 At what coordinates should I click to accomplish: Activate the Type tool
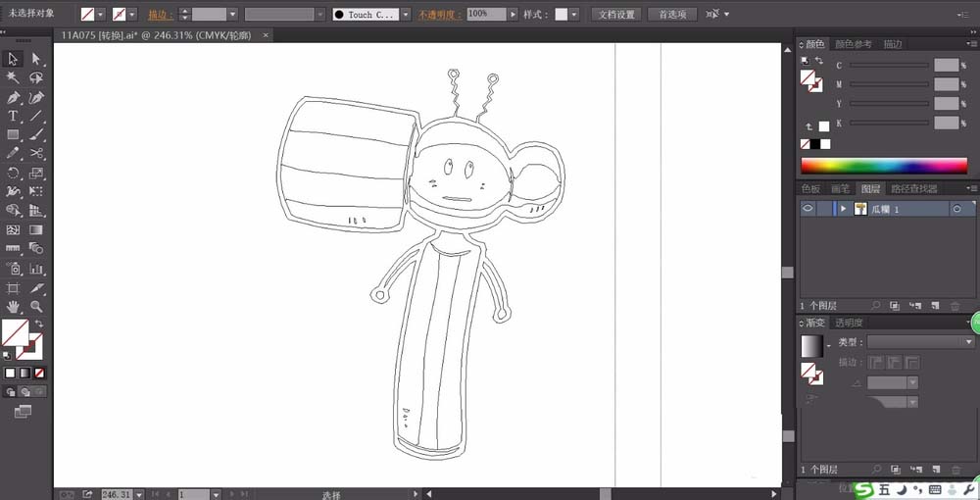[13, 116]
